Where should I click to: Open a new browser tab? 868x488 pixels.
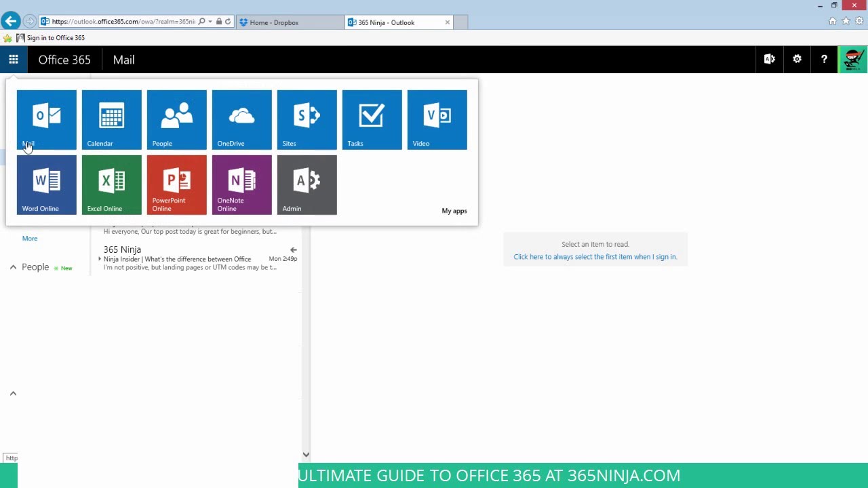pyautogui.click(x=460, y=22)
